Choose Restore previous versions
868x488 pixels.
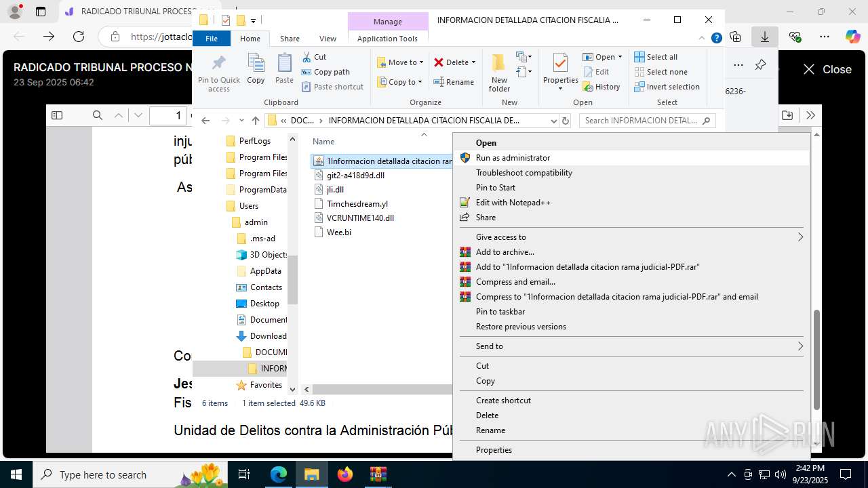[631, 327]
